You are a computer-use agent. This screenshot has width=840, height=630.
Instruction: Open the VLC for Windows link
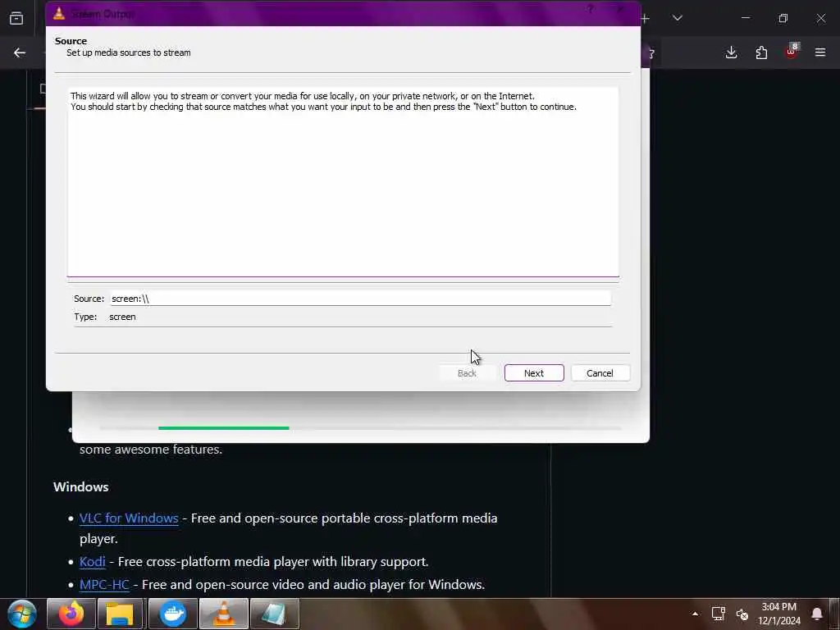(x=129, y=518)
